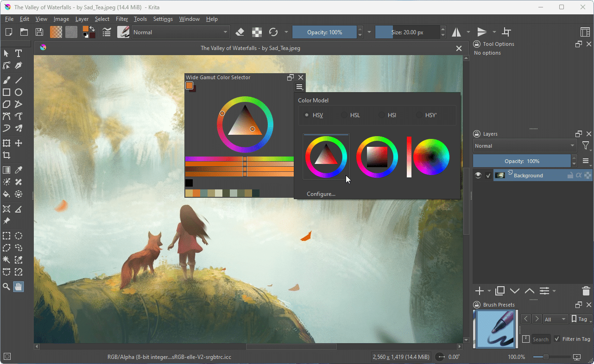Click the Configure... button
Viewport: 594px width, 364px height.
pos(321,194)
